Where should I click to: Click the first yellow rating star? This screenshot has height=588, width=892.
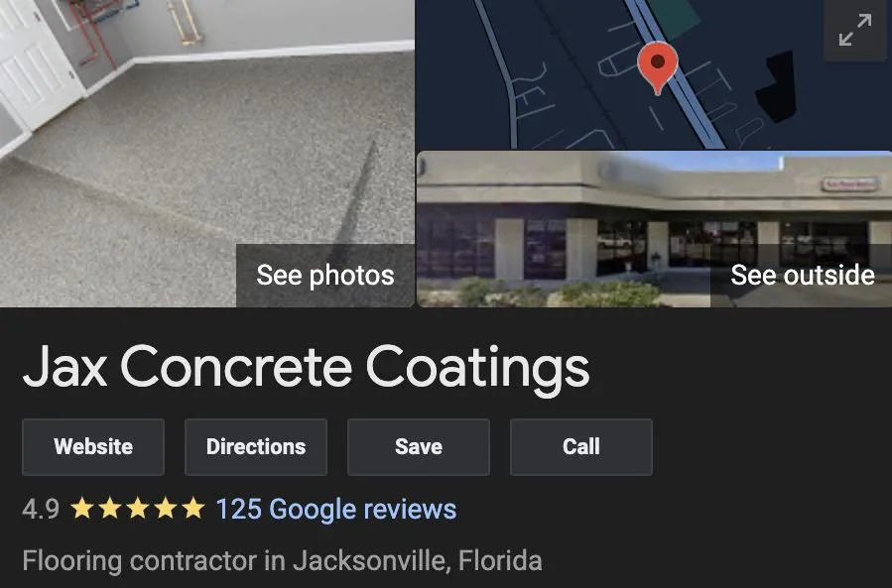pyautogui.click(x=82, y=509)
